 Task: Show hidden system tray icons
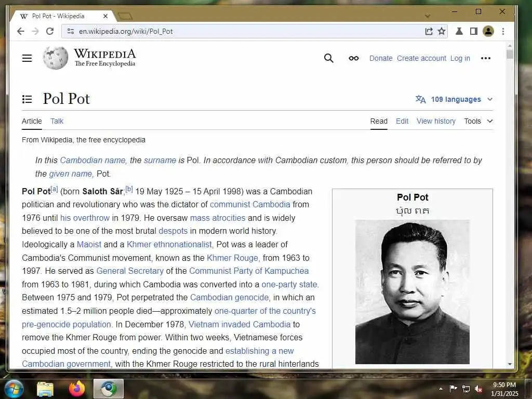click(441, 389)
